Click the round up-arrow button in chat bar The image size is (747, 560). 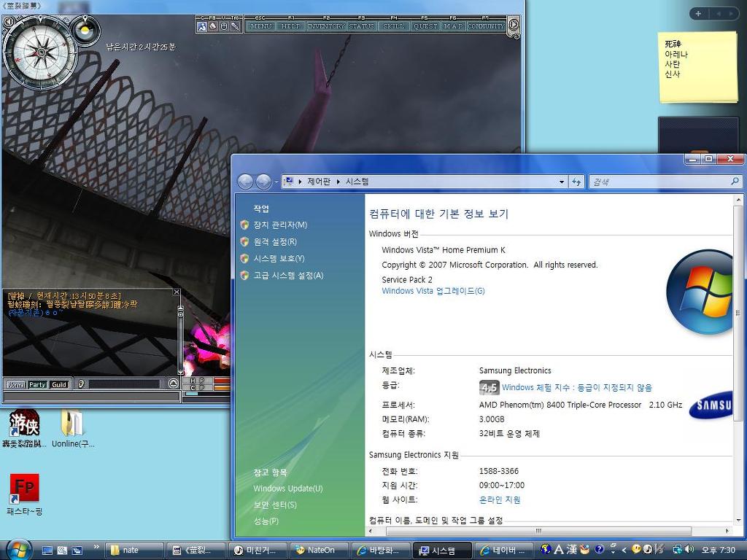click(x=174, y=384)
